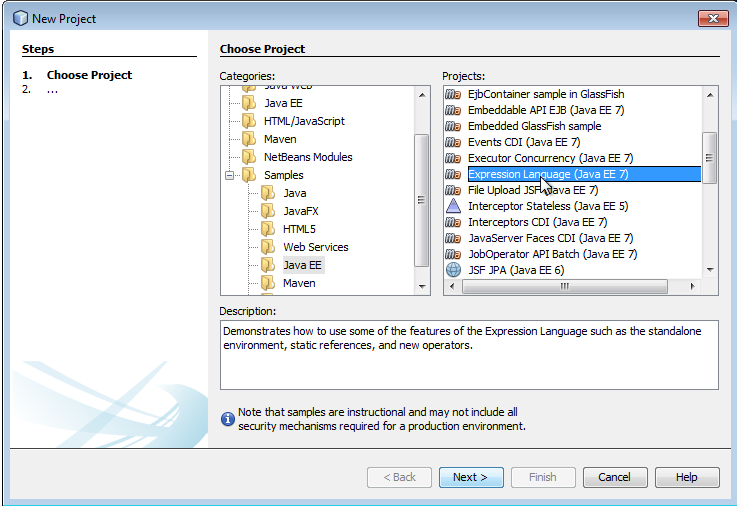The image size is (737, 506).
Task: Click the Projects vertical scrollbar thumb
Action: coord(709,157)
